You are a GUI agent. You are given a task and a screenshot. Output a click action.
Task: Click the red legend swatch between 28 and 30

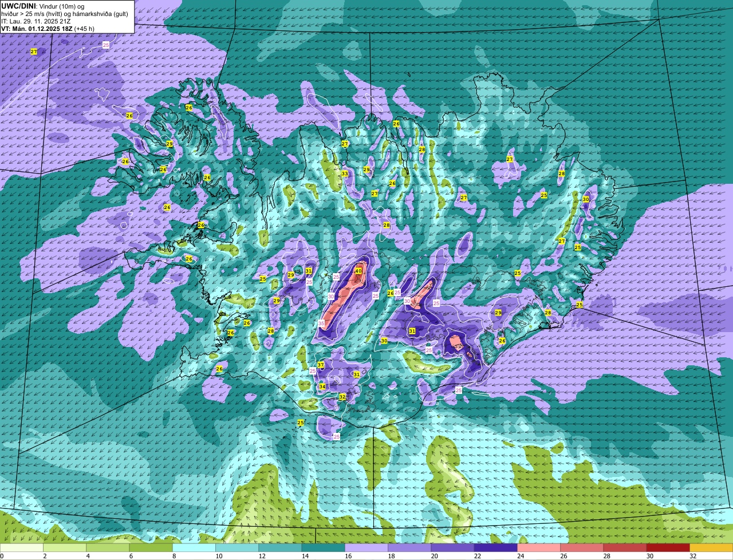(x=625, y=548)
